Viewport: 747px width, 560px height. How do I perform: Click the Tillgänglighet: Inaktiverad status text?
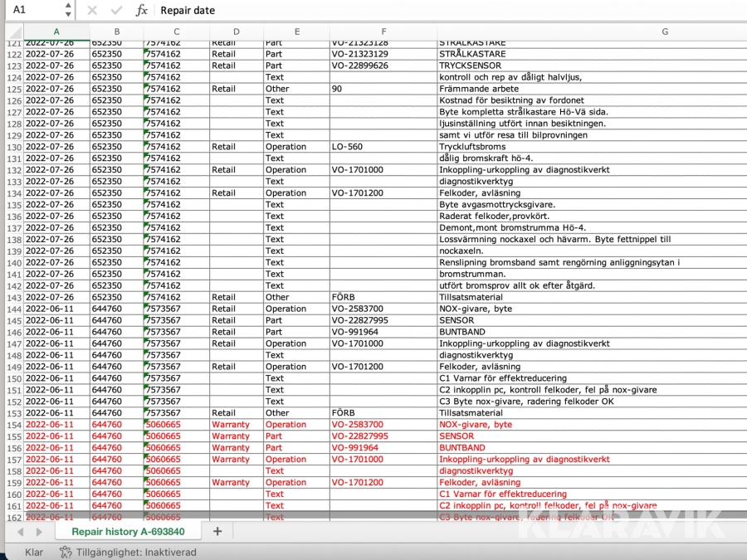136,552
